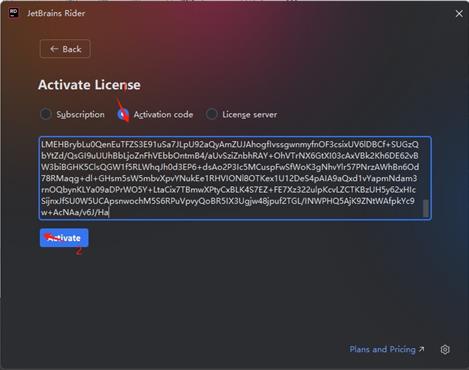Focus the activation code text area
Viewport: 469px width, 370px height.
coord(235,178)
